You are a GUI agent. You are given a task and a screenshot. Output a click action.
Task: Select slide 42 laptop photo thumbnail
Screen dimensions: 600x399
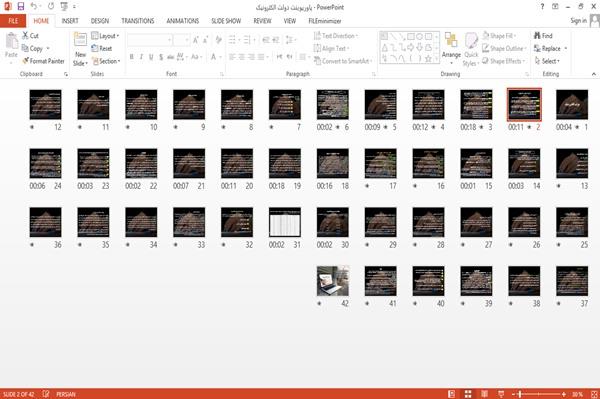tap(333, 281)
